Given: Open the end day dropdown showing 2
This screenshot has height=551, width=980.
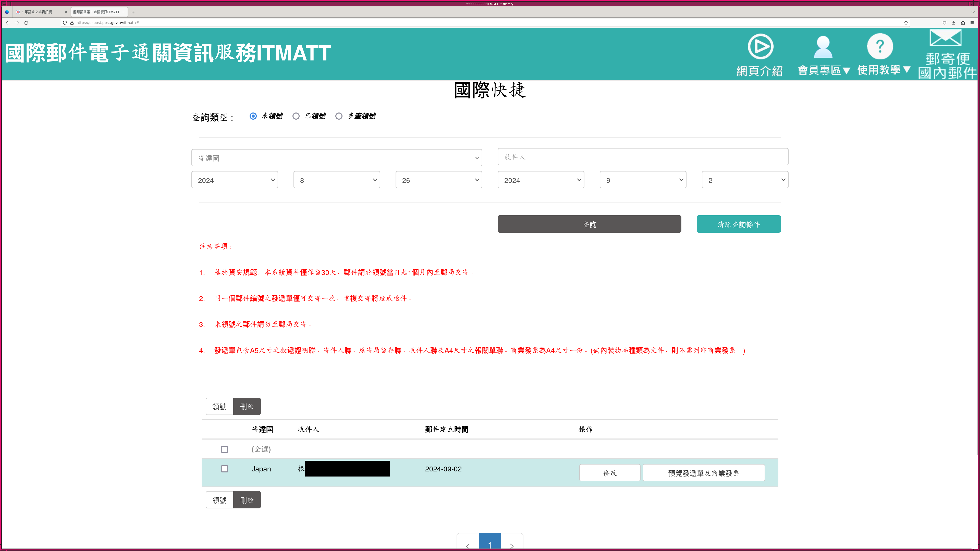Looking at the screenshot, I should (744, 180).
